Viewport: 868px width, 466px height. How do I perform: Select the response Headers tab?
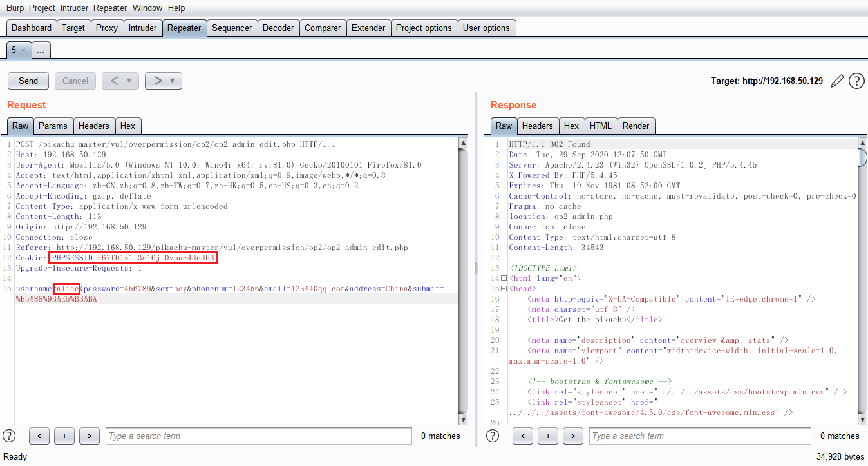pyautogui.click(x=537, y=126)
